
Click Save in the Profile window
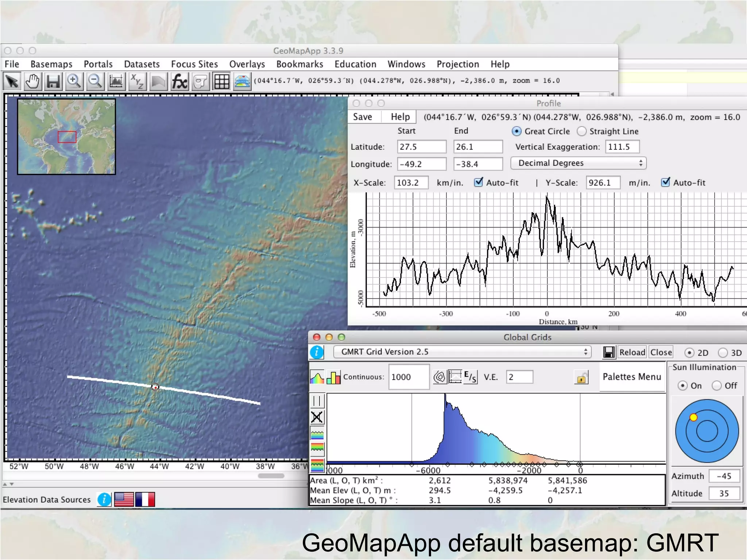(363, 117)
